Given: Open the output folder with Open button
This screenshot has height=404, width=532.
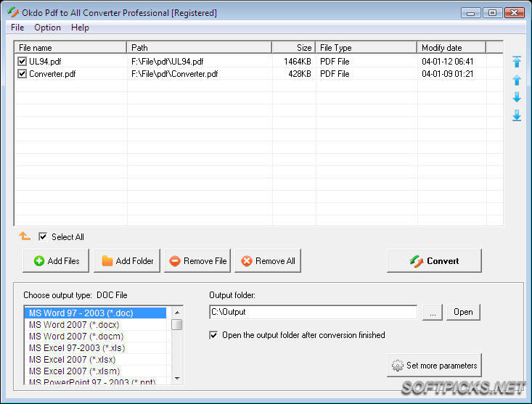Looking at the screenshot, I should 463,312.
